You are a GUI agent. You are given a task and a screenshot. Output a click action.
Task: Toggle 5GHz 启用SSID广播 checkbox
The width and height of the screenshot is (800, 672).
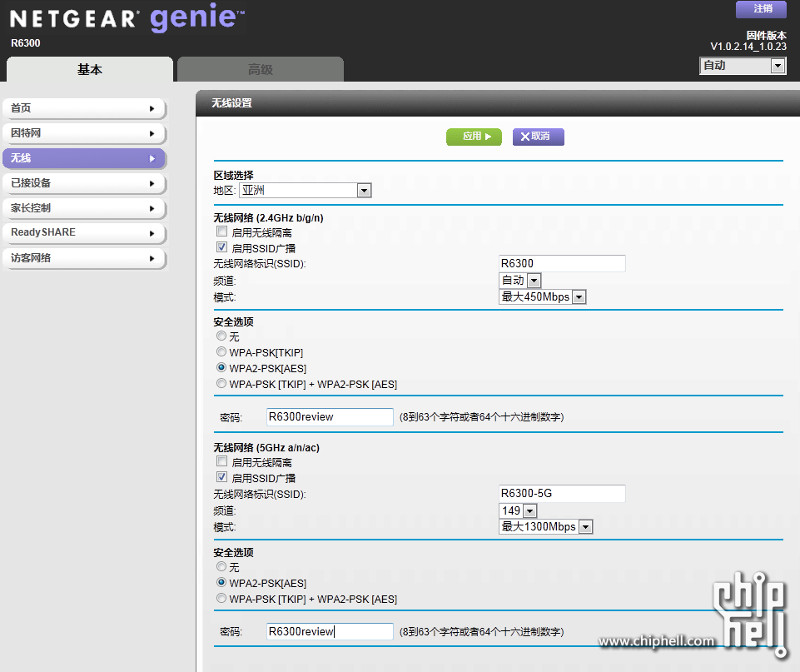221,477
